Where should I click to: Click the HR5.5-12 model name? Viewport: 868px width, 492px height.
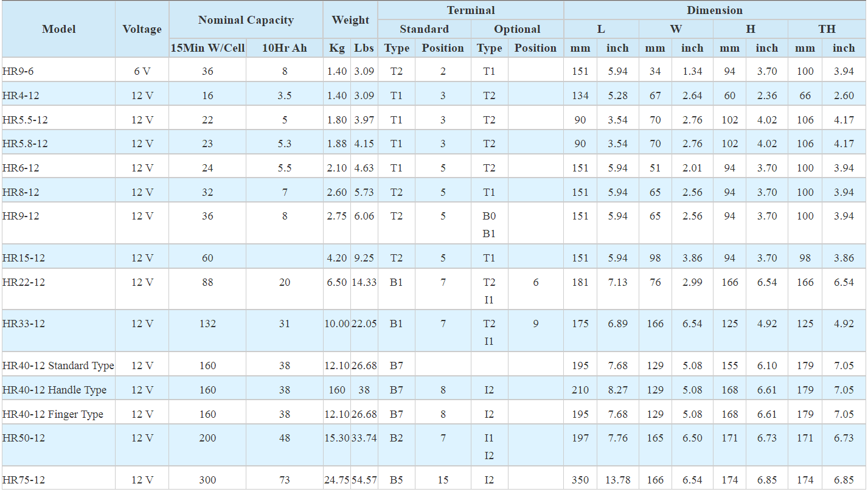point(25,120)
